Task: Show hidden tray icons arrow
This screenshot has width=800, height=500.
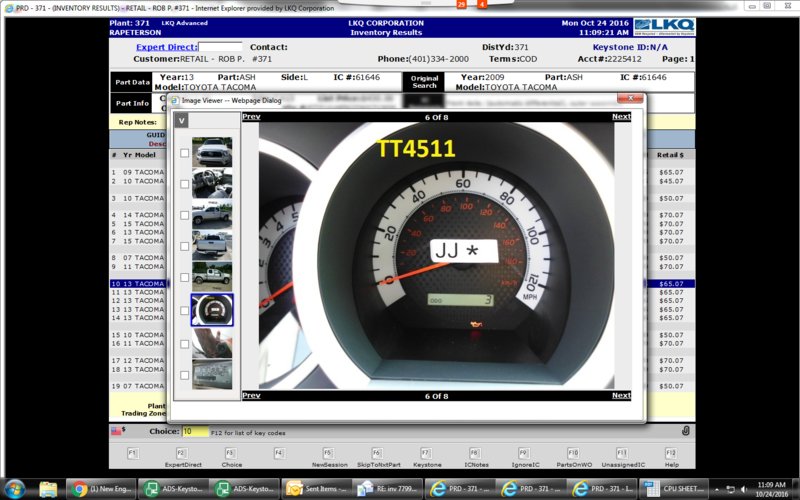Action: tap(718, 489)
